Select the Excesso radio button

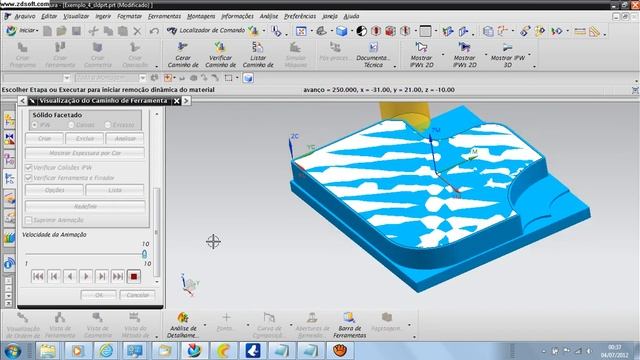click(x=108, y=125)
